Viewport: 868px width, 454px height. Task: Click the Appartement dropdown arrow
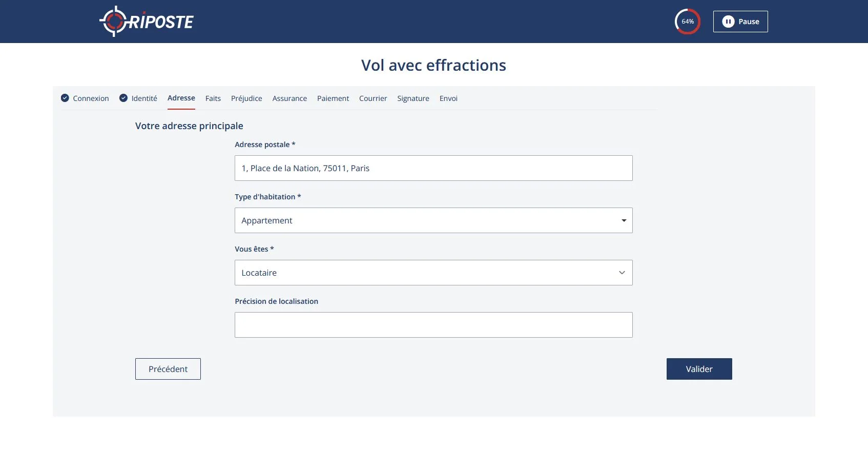click(x=624, y=220)
